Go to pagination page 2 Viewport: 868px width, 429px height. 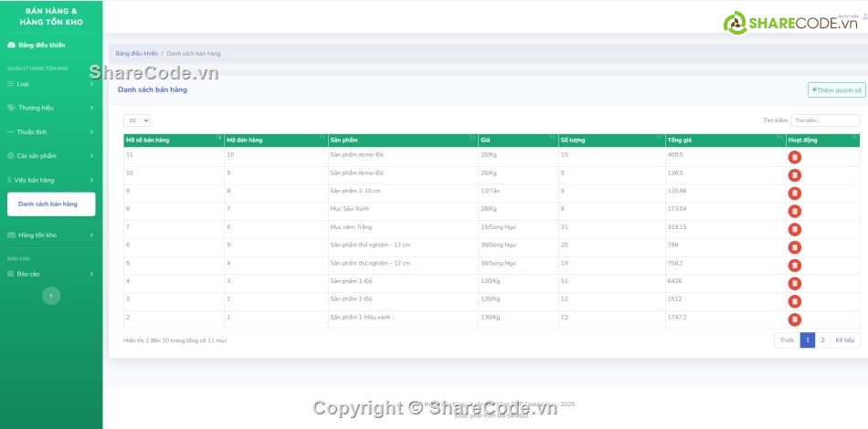tap(822, 340)
